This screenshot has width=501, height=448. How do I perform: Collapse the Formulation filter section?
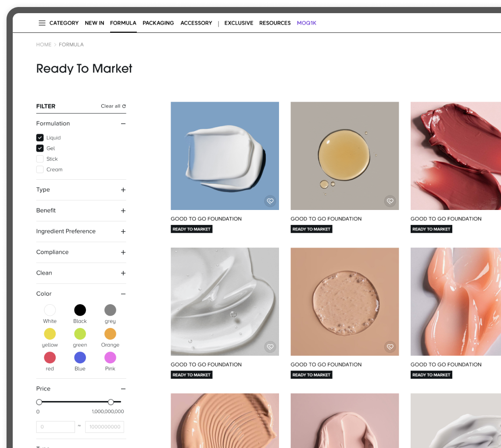[x=123, y=124]
